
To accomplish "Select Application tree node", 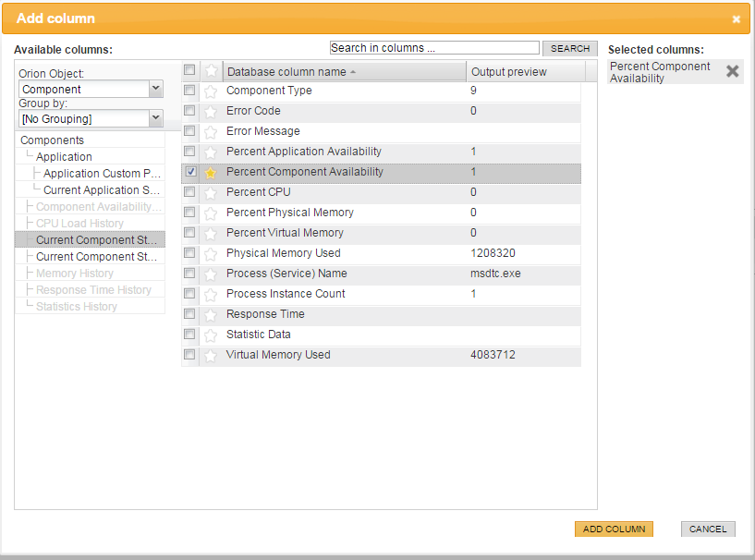I will [x=64, y=157].
